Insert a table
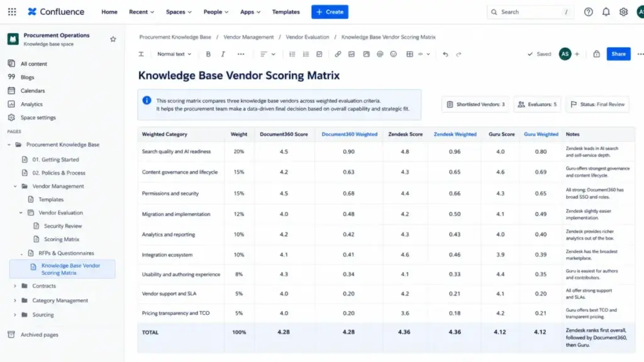Screen dimensions: 644x362 pos(409,54)
